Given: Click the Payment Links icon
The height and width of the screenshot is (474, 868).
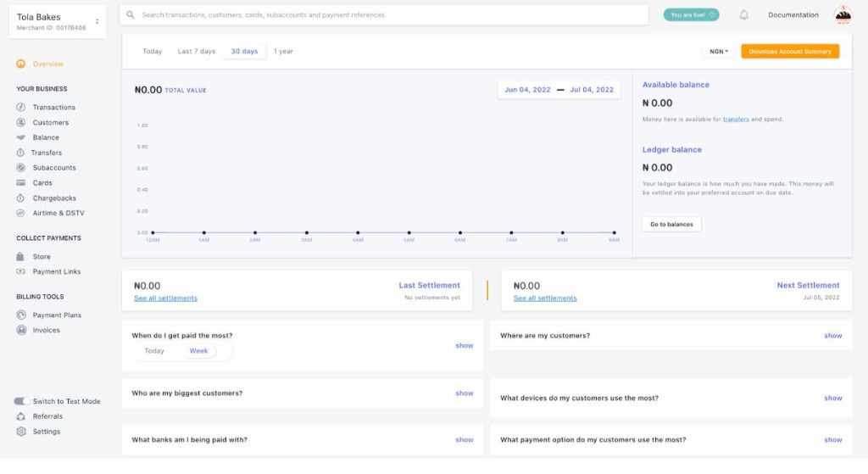Looking at the screenshot, I should click(x=20, y=271).
